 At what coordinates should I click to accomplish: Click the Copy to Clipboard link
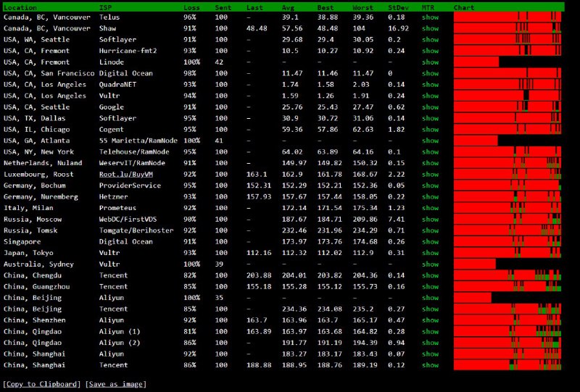41,384
